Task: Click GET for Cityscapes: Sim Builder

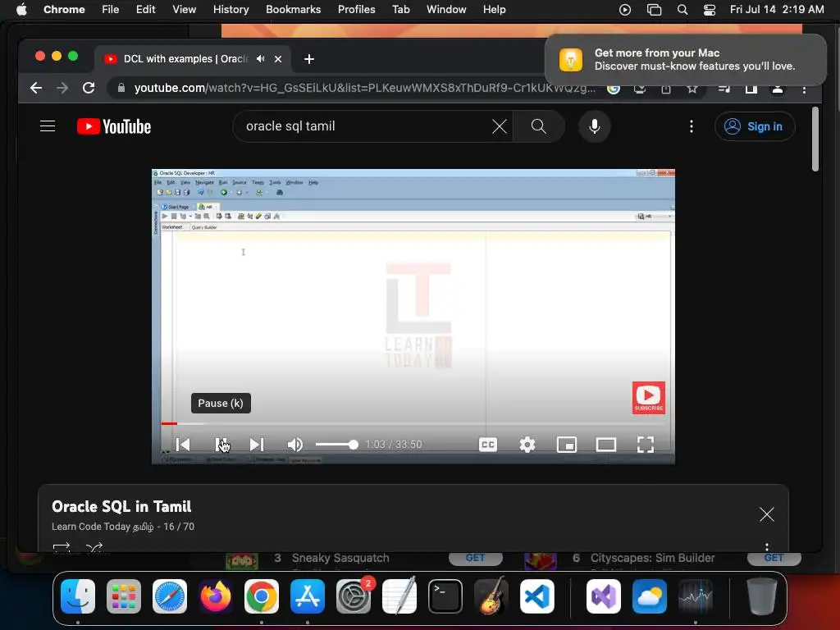Action: pos(774,558)
